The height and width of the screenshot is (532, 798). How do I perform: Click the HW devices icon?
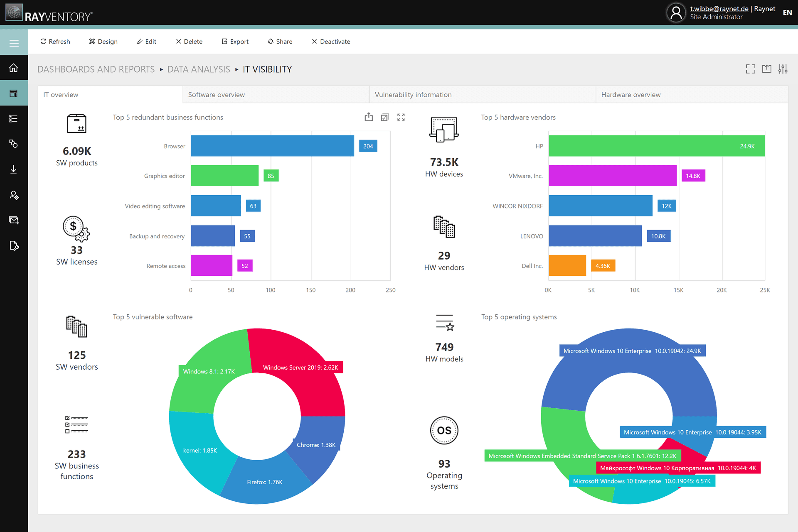point(444,130)
